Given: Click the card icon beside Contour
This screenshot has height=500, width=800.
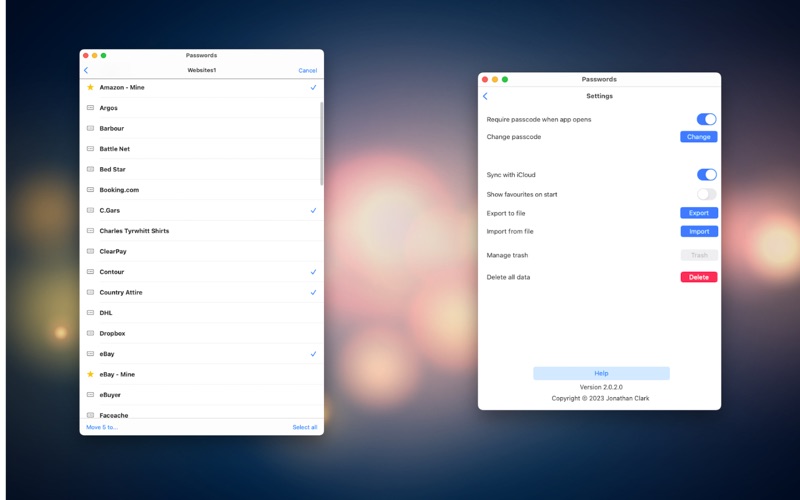Looking at the screenshot, I should [90, 271].
